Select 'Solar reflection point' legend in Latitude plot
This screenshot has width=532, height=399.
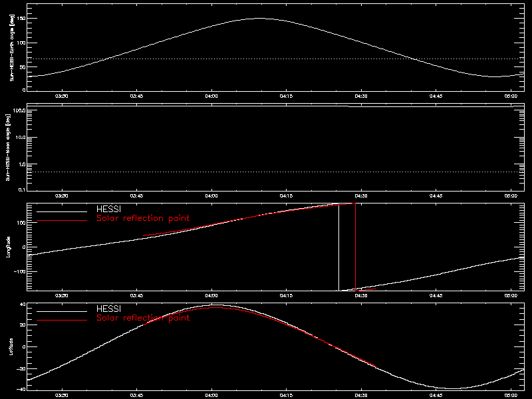pyautogui.click(x=143, y=318)
